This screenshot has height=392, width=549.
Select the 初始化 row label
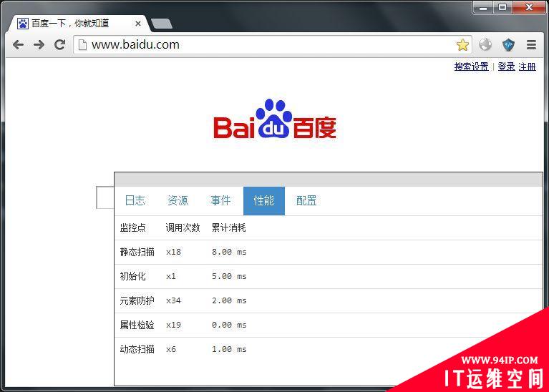tap(132, 276)
